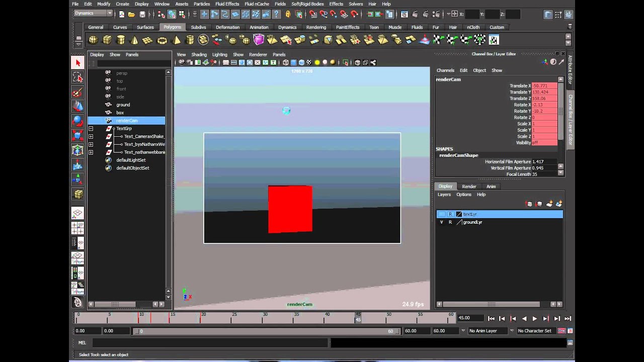The height and width of the screenshot is (362, 644).
Task: Open animation preferences icon
Action: point(570,331)
